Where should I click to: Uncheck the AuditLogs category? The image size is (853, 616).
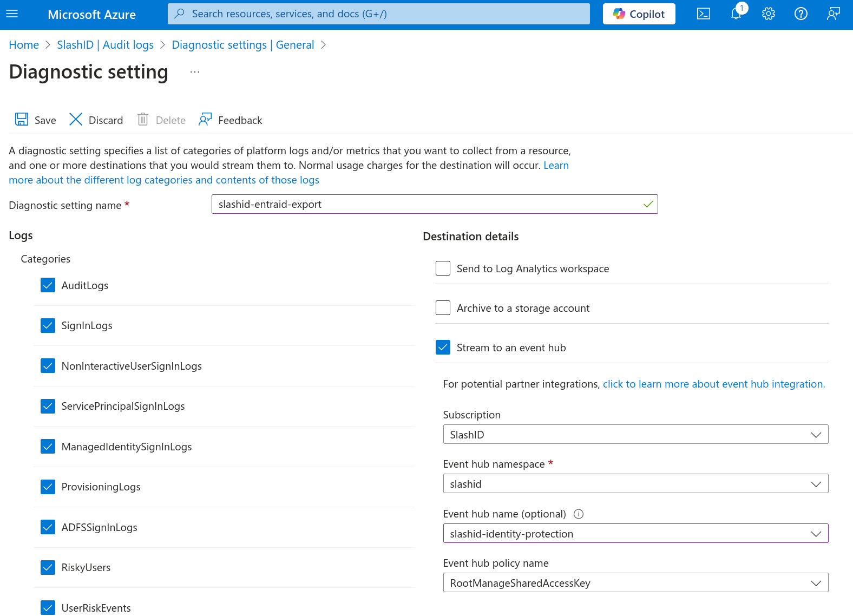pos(48,285)
